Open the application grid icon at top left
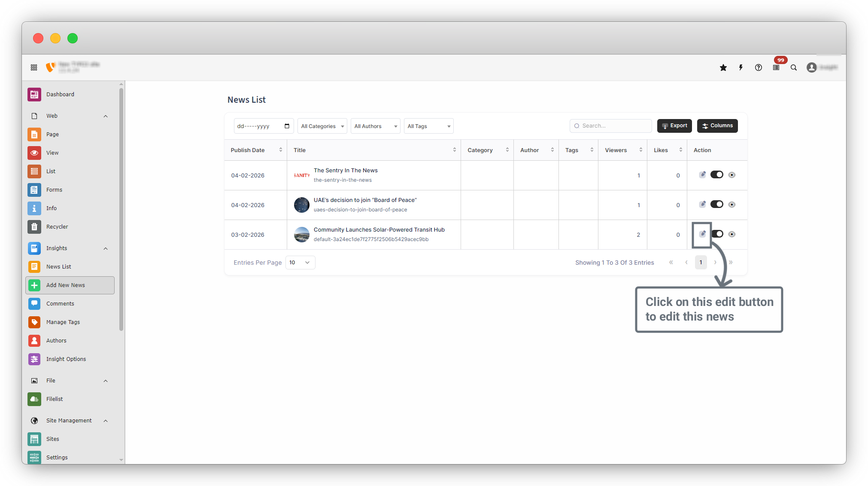 pyautogui.click(x=34, y=67)
